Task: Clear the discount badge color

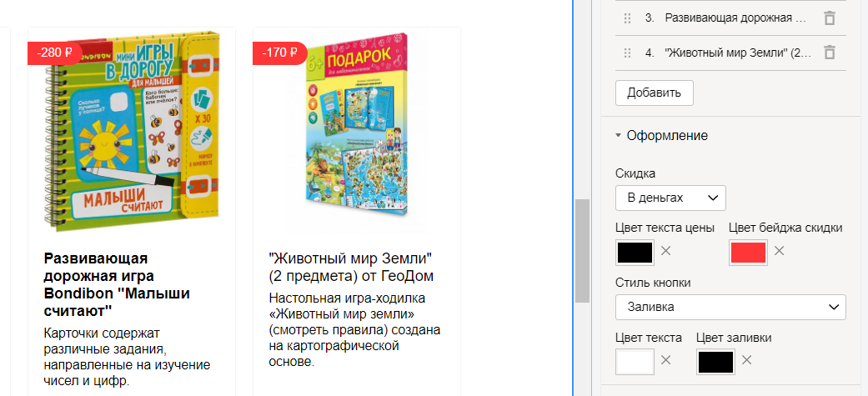Action: tap(779, 251)
